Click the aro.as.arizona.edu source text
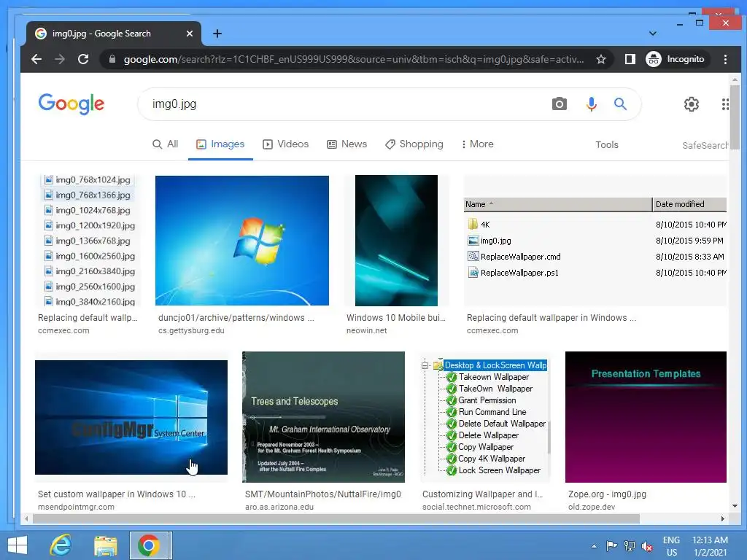 pos(279,507)
